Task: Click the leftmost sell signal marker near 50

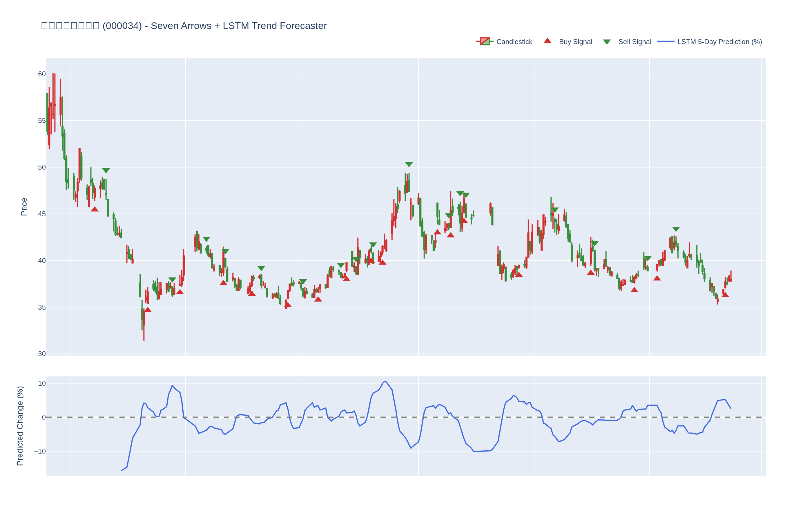Action: coord(106,171)
